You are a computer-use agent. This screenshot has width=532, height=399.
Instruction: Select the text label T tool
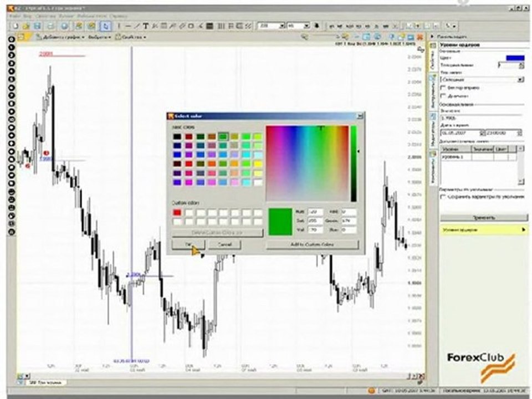(x=146, y=26)
